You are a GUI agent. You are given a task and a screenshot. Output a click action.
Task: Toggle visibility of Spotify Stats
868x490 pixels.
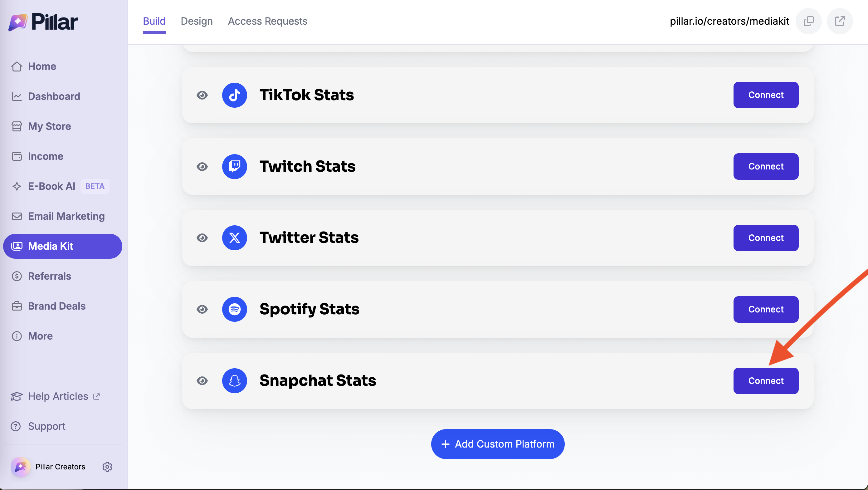click(202, 309)
